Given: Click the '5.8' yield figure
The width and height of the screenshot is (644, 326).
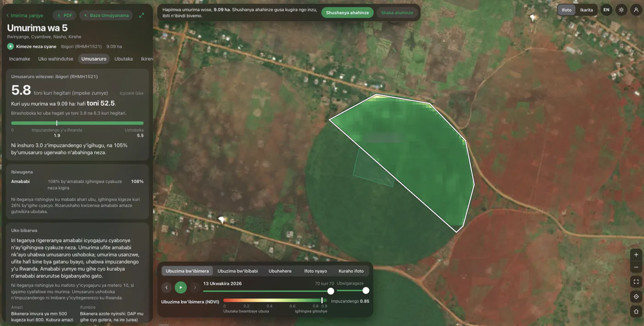Looking at the screenshot, I should pos(21,90).
